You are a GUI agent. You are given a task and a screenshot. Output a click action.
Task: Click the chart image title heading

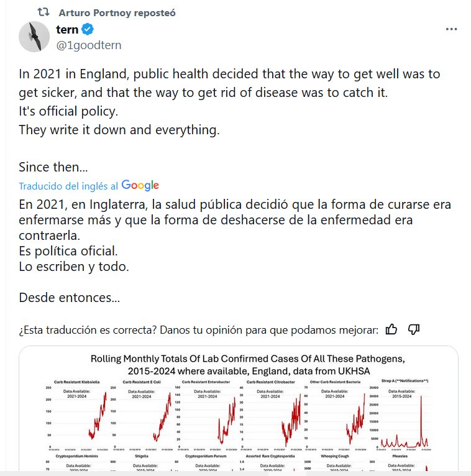point(239,365)
